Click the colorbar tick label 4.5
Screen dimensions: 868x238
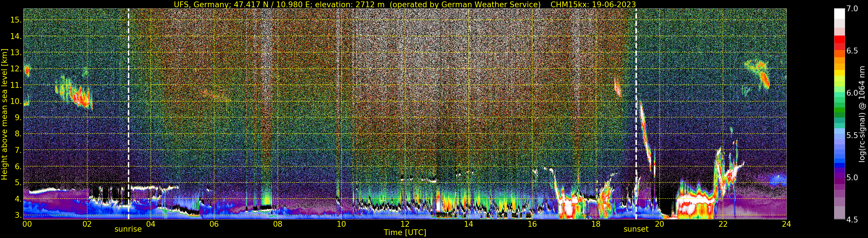(x=852, y=220)
